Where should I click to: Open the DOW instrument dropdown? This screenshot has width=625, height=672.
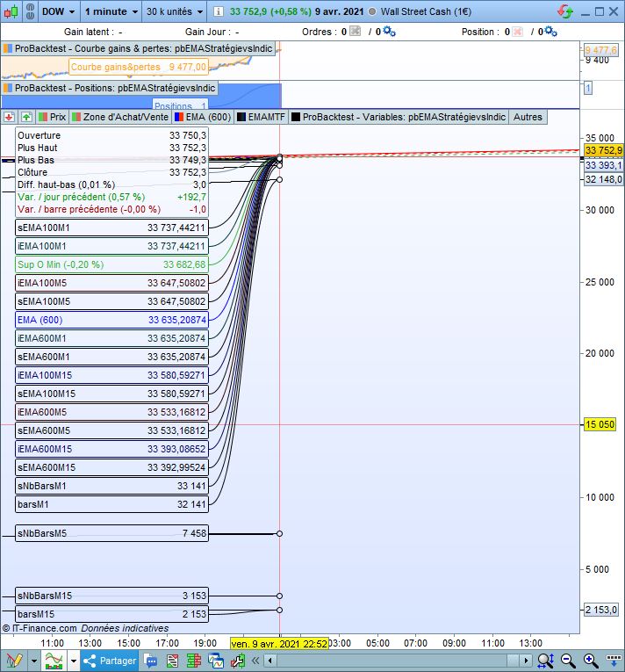(59, 11)
